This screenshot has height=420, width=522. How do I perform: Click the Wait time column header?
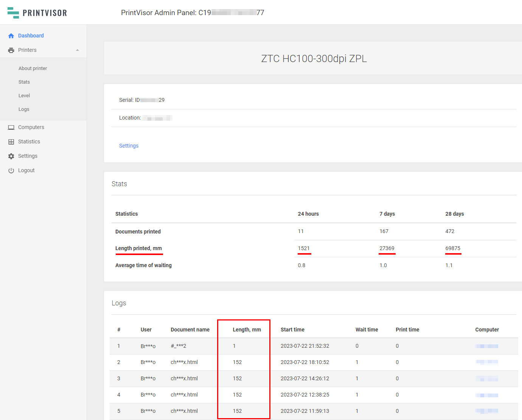point(367,330)
